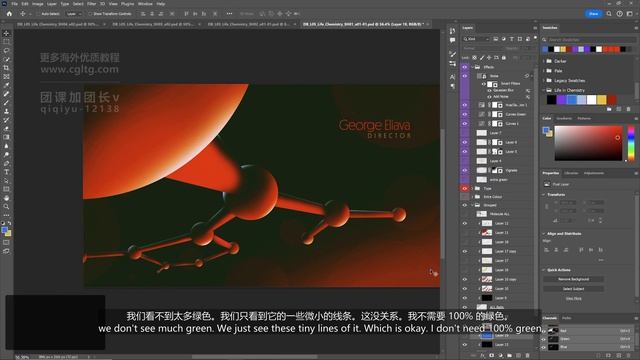Open the Window menu
640x360 pixels.
tap(145, 4)
